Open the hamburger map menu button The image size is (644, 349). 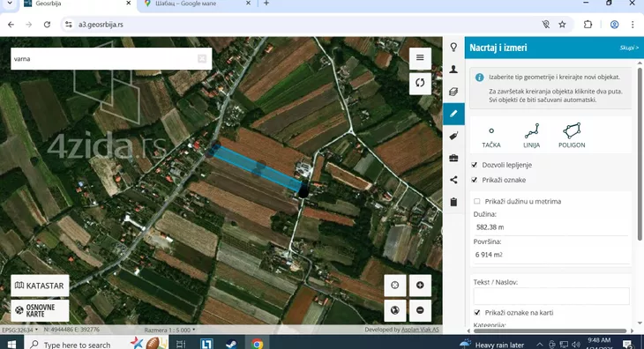[420, 57]
